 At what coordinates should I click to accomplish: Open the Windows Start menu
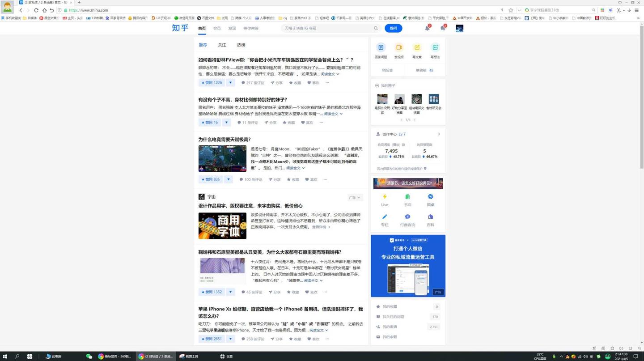[5, 357]
